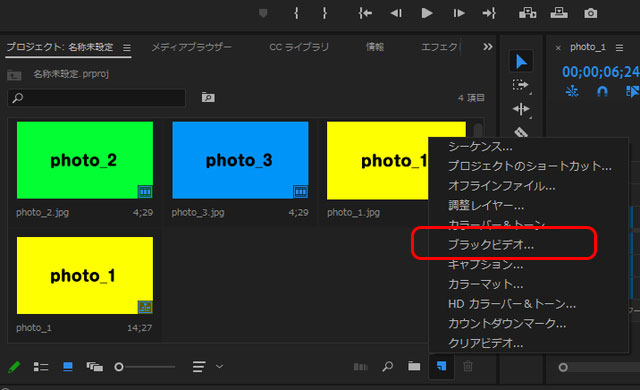Open the sort icons menu
This screenshot has height=390, width=640.
(x=199, y=367)
